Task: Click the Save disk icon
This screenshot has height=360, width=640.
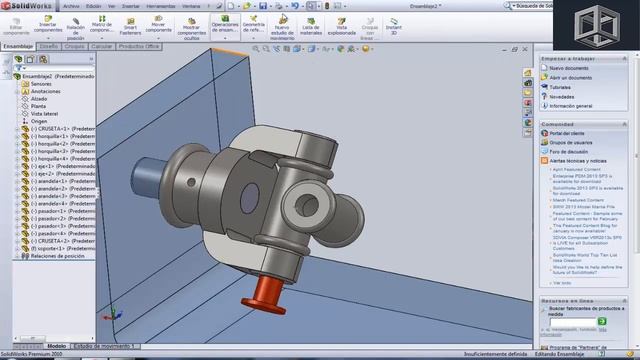Action: pyautogui.click(x=263, y=6)
